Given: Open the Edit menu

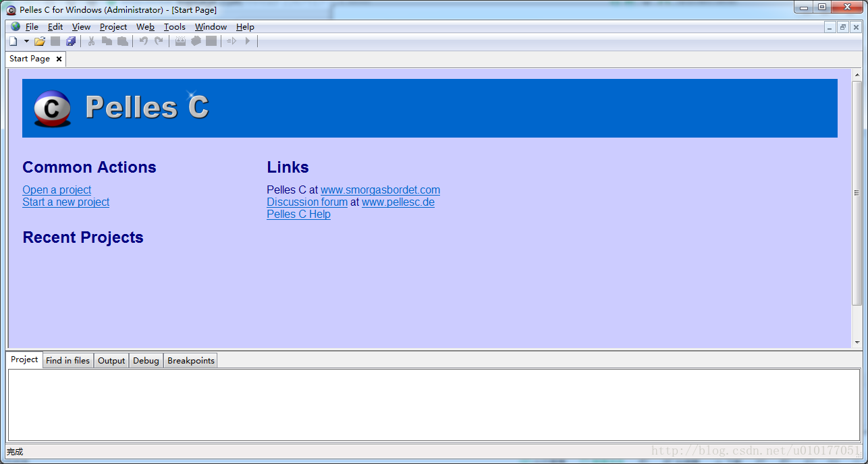Looking at the screenshot, I should pyautogui.click(x=55, y=27).
